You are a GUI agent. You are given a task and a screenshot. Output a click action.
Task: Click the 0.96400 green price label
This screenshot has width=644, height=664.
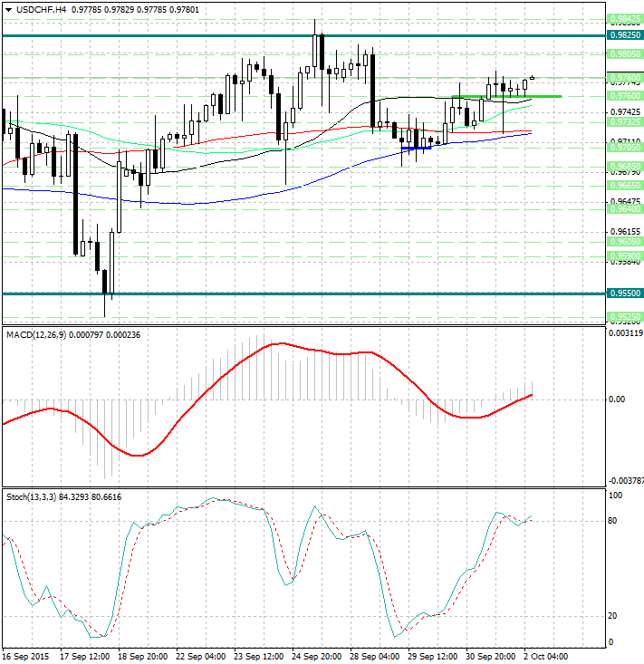tap(625, 208)
